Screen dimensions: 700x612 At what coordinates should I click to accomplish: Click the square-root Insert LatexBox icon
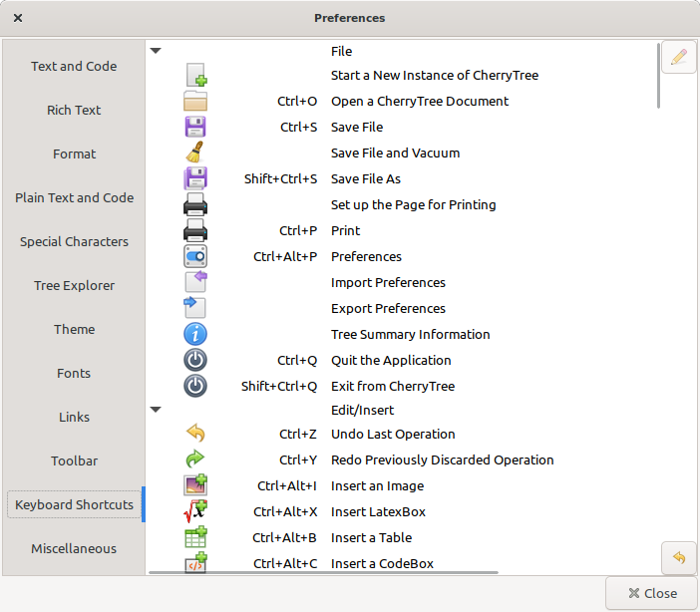[x=195, y=511]
